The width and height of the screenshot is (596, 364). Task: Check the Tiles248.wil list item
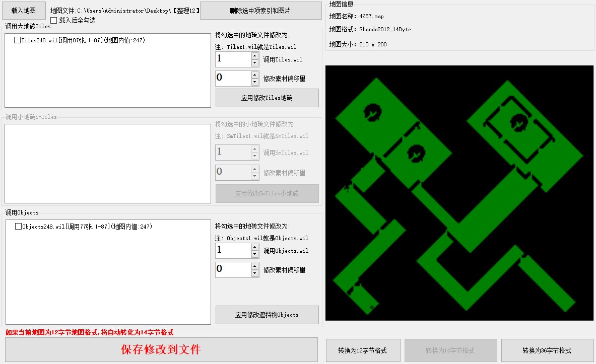(x=18, y=40)
